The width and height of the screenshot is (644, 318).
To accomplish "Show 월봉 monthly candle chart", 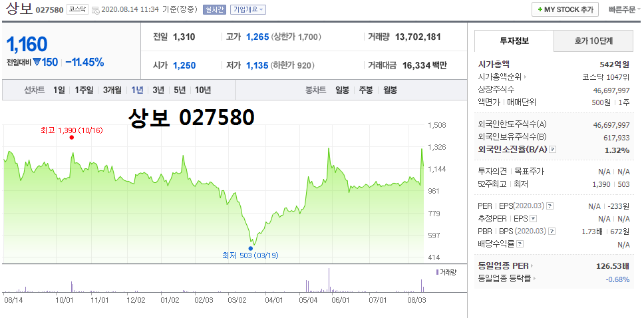I will (x=390, y=90).
